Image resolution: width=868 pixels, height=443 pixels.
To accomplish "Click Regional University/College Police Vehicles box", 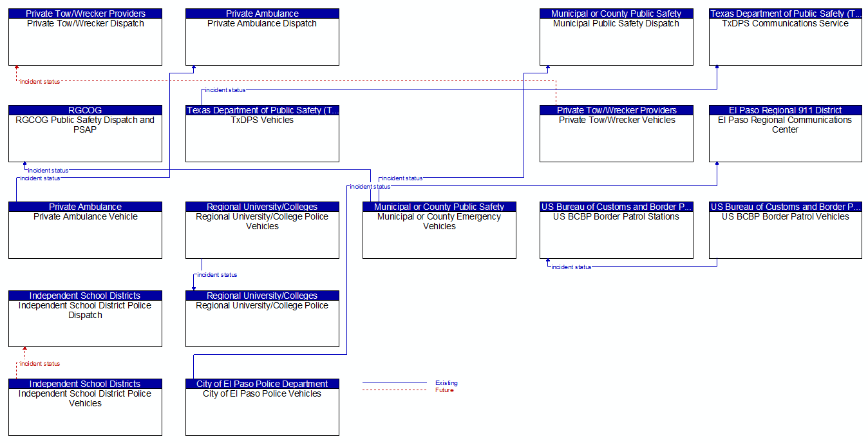I will click(262, 231).
